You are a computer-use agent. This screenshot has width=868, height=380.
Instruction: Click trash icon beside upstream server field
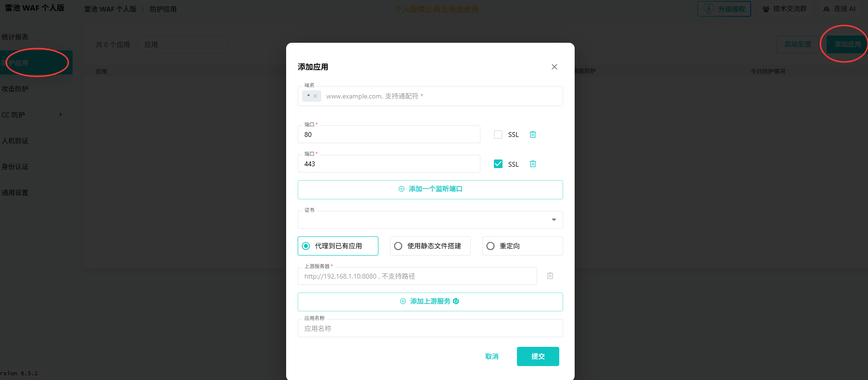point(550,276)
